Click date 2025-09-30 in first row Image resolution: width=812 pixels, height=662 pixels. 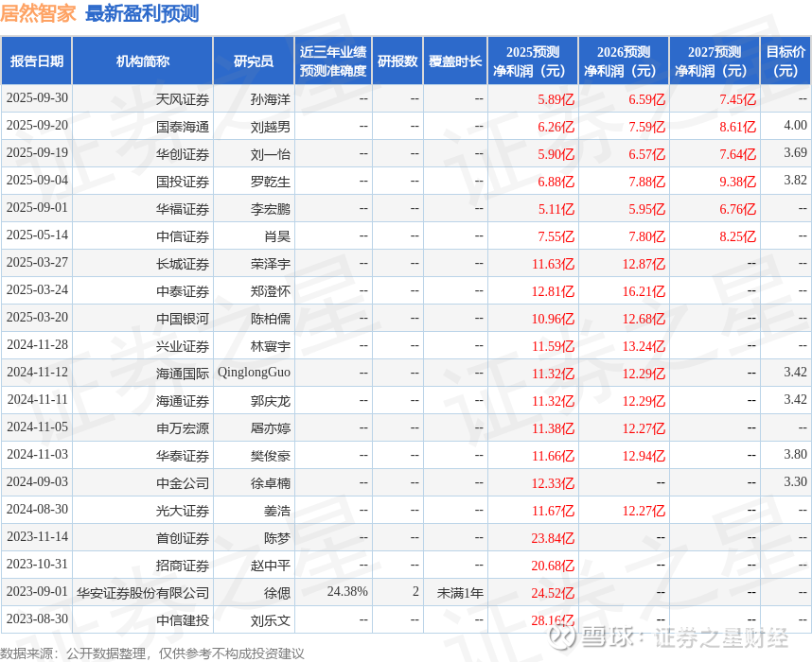point(37,97)
